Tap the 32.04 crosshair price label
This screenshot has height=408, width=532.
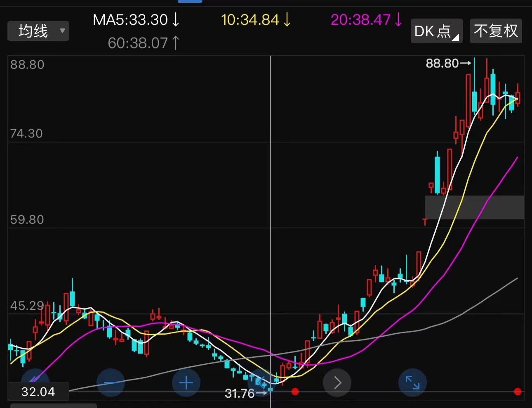click(x=38, y=391)
